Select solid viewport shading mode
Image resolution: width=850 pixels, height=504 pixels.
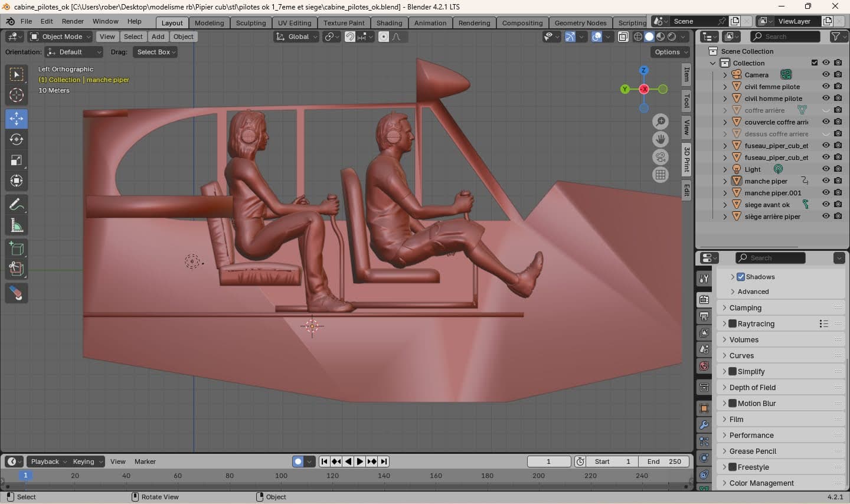(x=649, y=37)
